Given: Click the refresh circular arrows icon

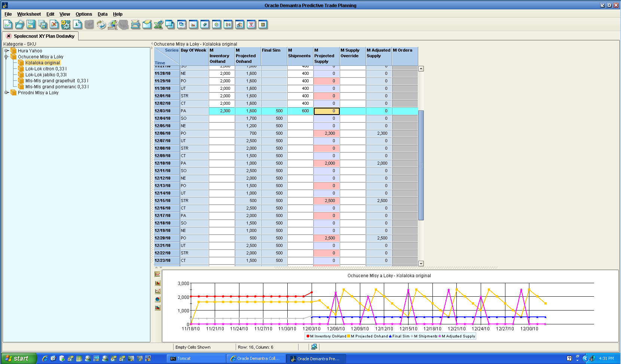Looking at the screenshot, I should (x=101, y=25).
